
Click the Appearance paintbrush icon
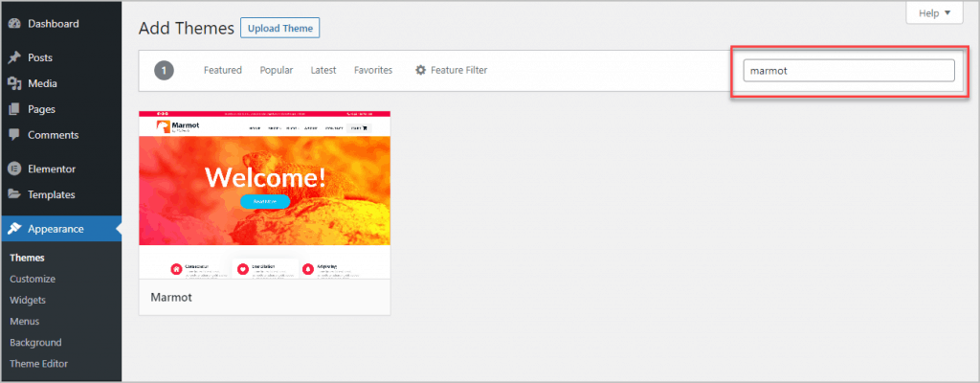pyautogui.click(x=14, y=229)
